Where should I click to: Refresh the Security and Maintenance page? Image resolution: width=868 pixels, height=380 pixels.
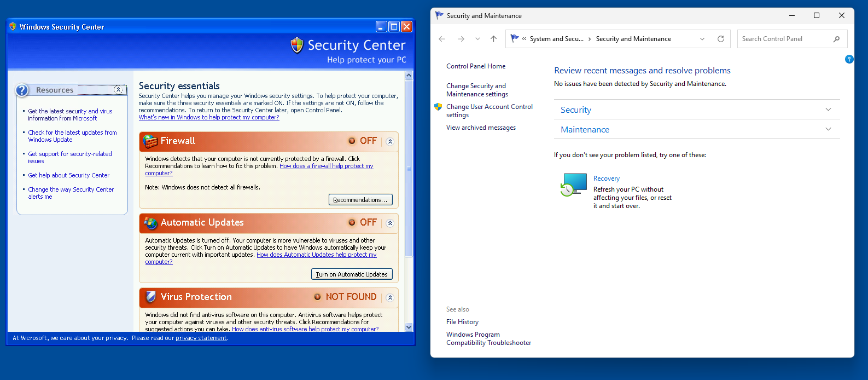click(x=720, y=39)
